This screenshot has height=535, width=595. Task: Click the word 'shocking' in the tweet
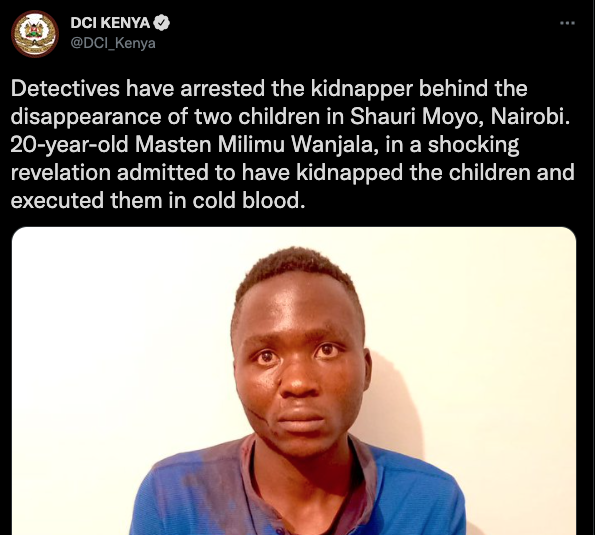(x=473, y=145)
